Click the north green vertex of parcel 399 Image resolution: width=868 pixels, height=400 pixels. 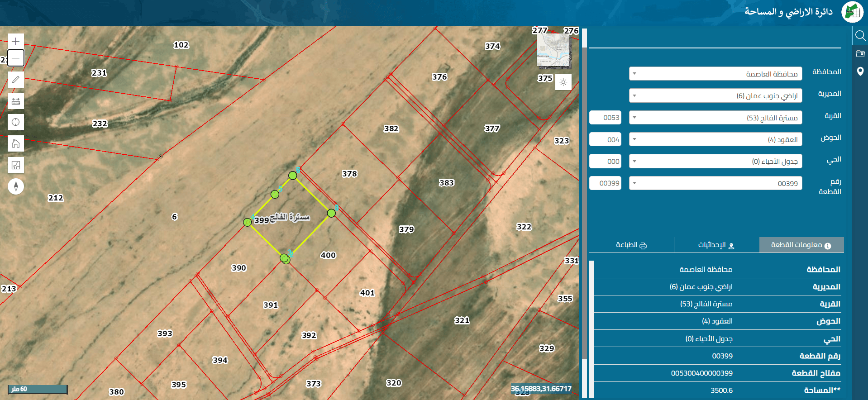point(293,175)
